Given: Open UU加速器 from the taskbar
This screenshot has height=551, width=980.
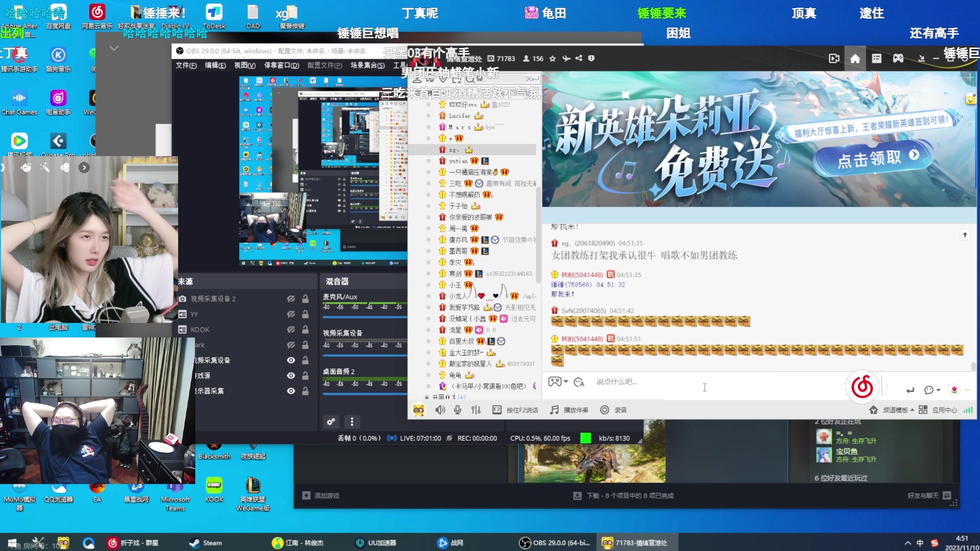Looking at the screenshot, I should point(376,543).
